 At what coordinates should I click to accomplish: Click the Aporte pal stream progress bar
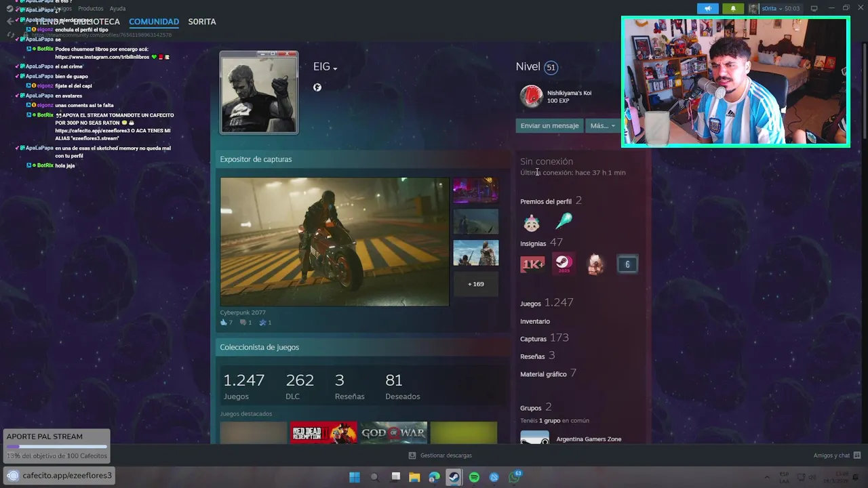click(56, 447)
